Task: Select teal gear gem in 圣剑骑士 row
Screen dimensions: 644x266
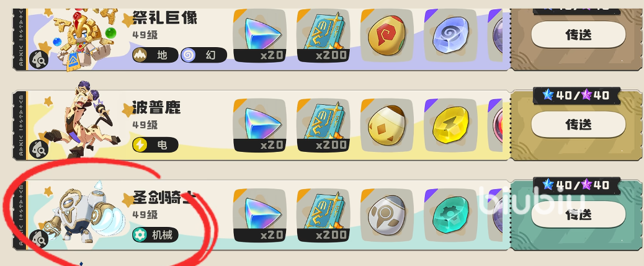Action: 450,215
